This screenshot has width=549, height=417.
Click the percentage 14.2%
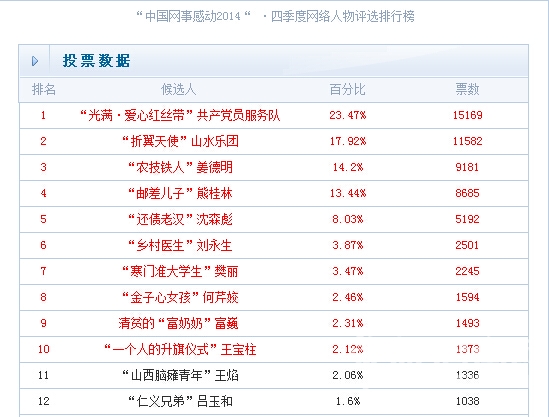(348, 167)
